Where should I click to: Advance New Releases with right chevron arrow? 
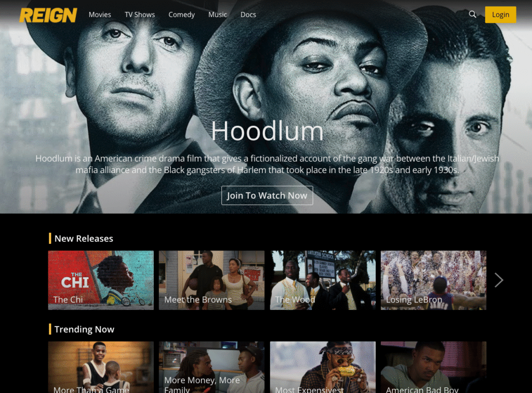498,280
